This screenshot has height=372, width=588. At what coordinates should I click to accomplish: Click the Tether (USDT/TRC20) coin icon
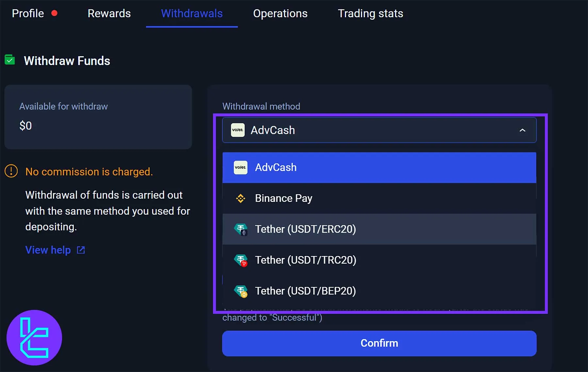click(240, 260)
